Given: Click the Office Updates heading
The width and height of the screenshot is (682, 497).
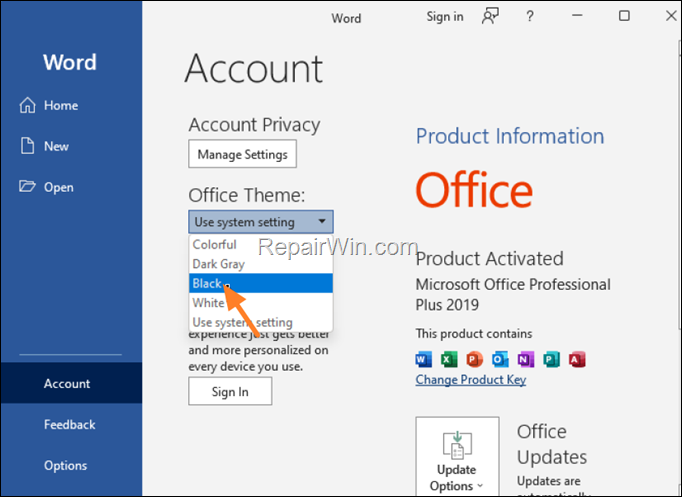Looking at the screenshot, I should 552,444.
